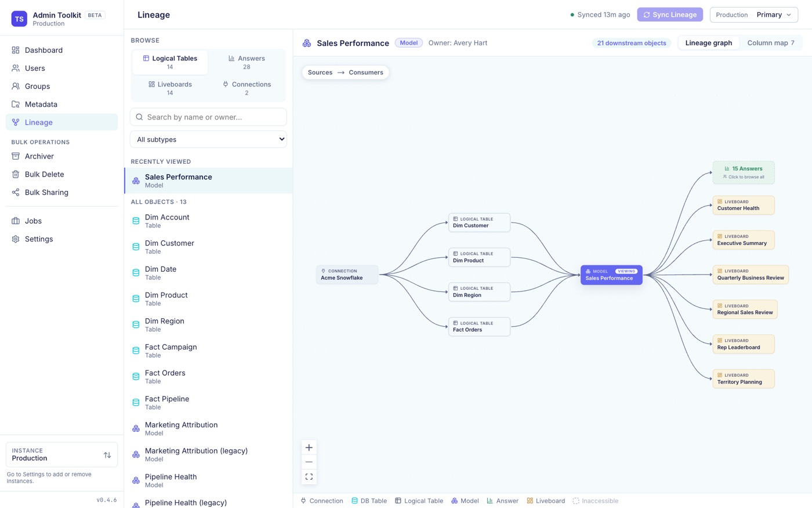Select Dim Region in the object list
The image size is (812, 508).
[x=208, y=325]
